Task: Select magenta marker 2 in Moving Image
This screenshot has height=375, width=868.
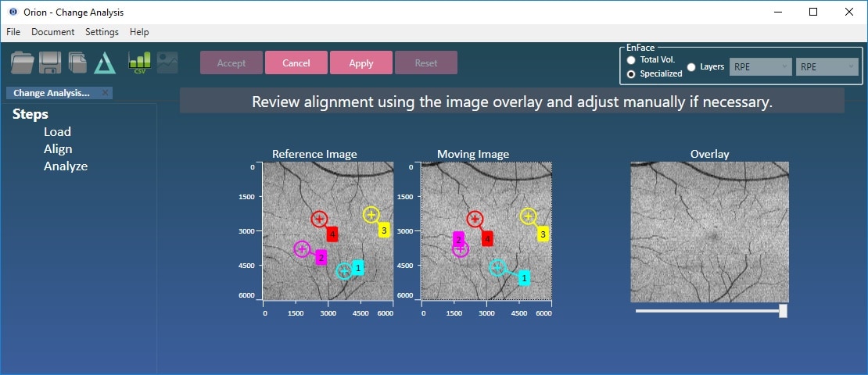Action: click(x=461, y=249)
